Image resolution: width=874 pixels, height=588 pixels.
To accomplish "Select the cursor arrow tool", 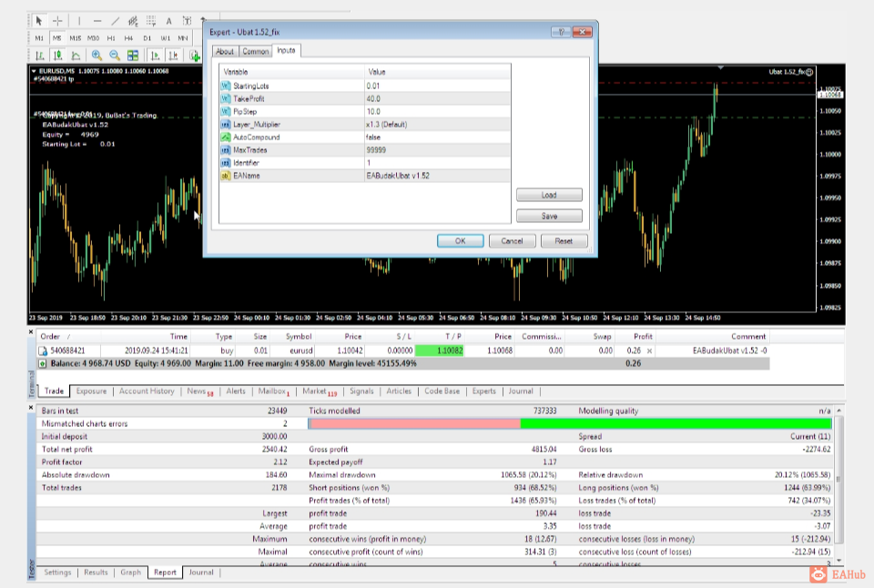I will (38, 21).
